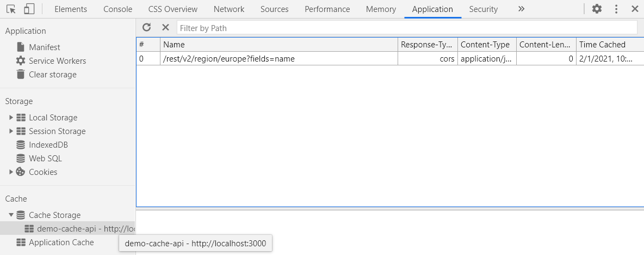Open Service Workers in the sidebar
The height and width of the screenshot is (255, 644).
(x=58, y=61)
